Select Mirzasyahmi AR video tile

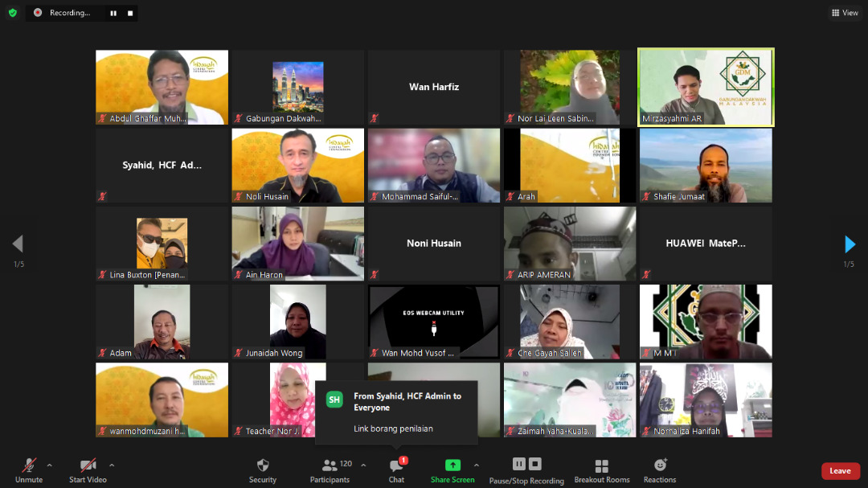706,87
